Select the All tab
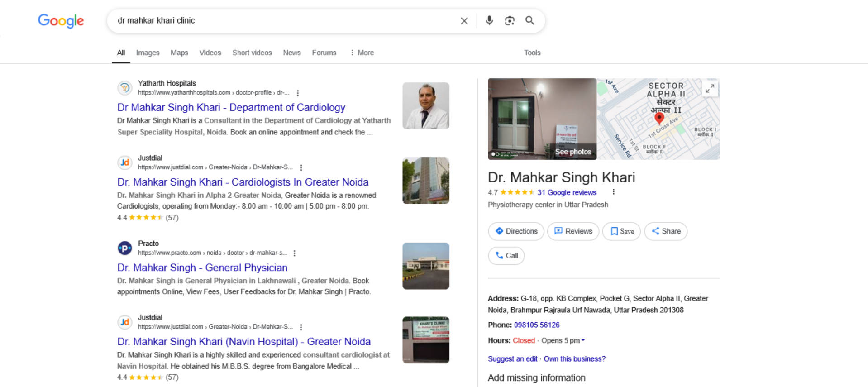 point(121,53)
